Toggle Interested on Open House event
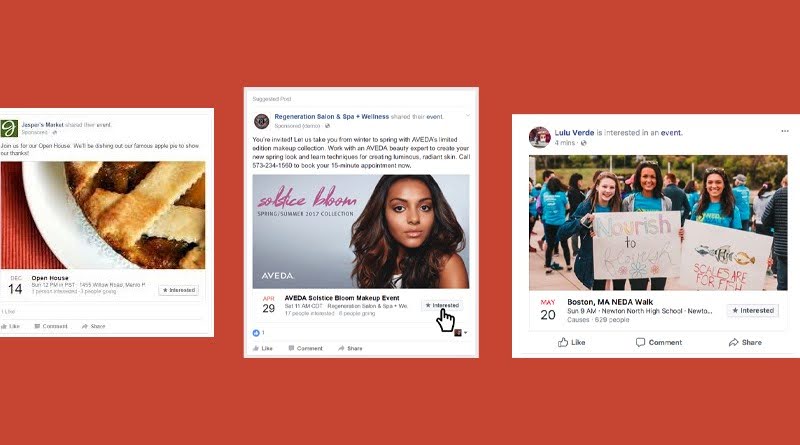This screenshot has width=800, height=445. point(179,290)
